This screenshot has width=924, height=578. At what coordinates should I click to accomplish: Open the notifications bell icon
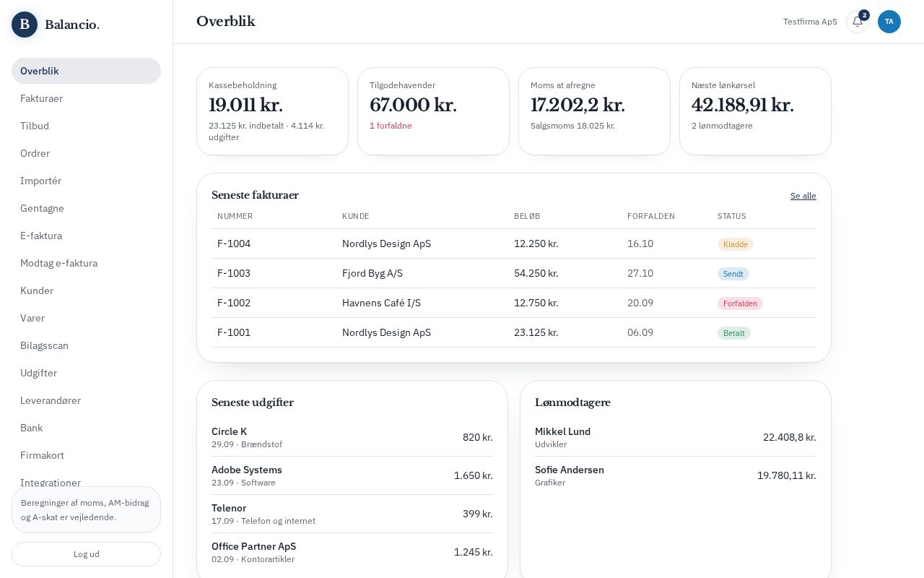(x=858, y=22)
